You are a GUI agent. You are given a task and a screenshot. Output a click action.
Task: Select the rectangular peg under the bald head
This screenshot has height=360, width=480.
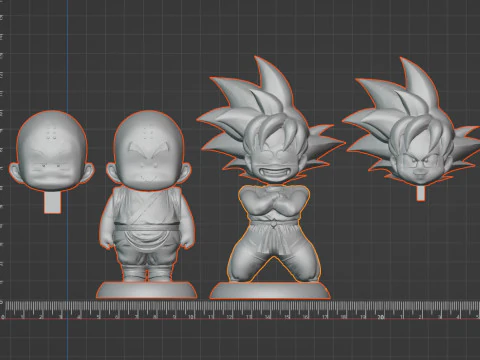click(x=53, y=202)
